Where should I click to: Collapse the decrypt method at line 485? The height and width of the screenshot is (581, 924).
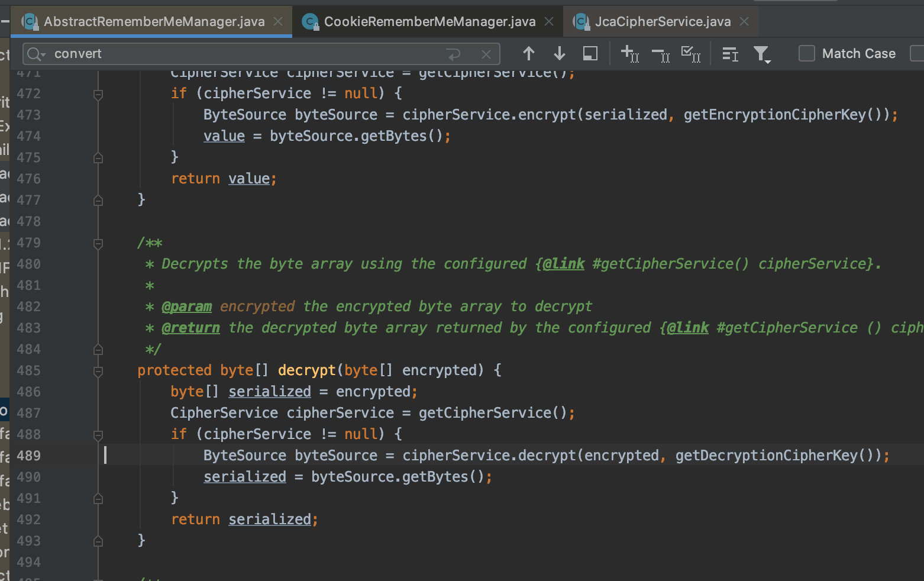pyautogui.click(x=98, y=371)
